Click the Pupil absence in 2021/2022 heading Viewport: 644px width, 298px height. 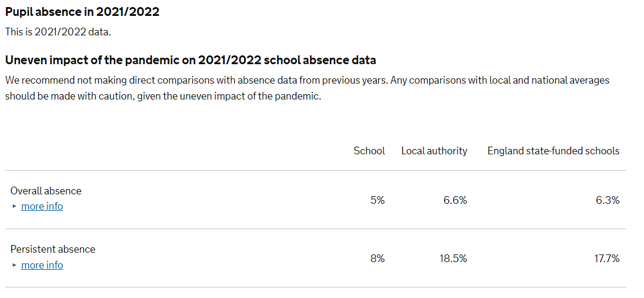point(82,12)
